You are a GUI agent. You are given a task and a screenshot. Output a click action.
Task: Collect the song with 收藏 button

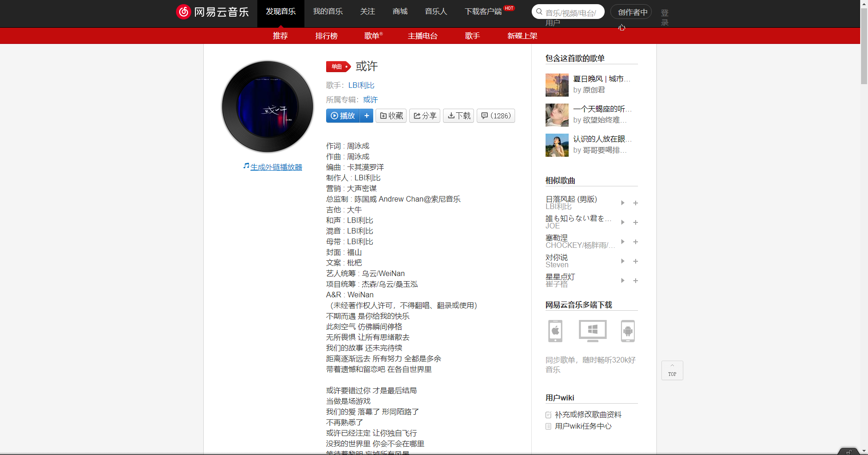tap(391, 116)
